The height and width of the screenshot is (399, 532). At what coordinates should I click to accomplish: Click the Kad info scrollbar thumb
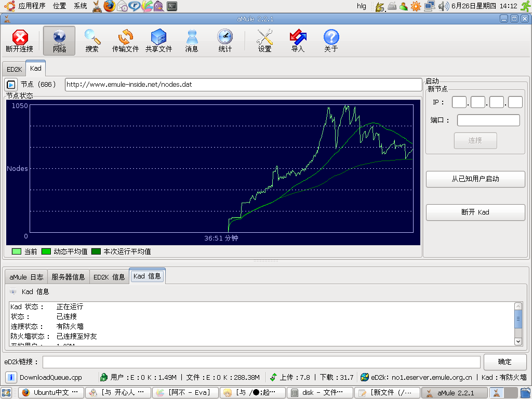pos(518,319)
